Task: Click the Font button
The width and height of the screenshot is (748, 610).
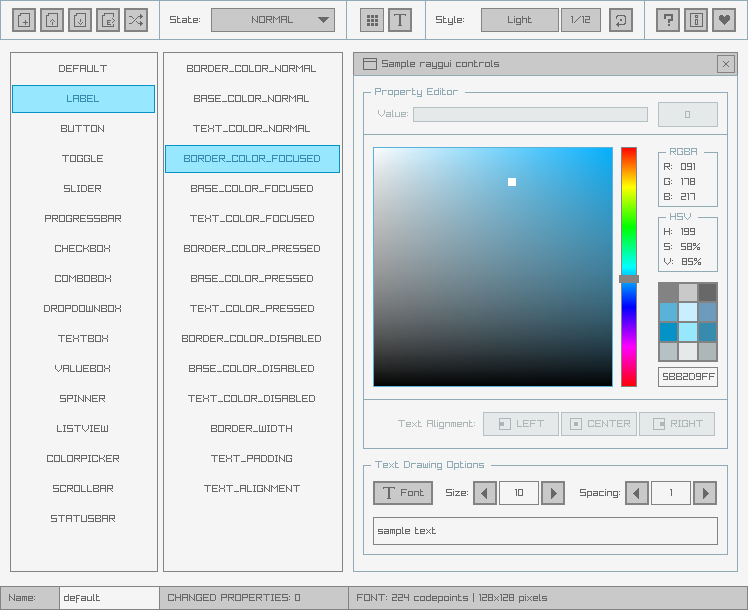Action: (402, 493)
